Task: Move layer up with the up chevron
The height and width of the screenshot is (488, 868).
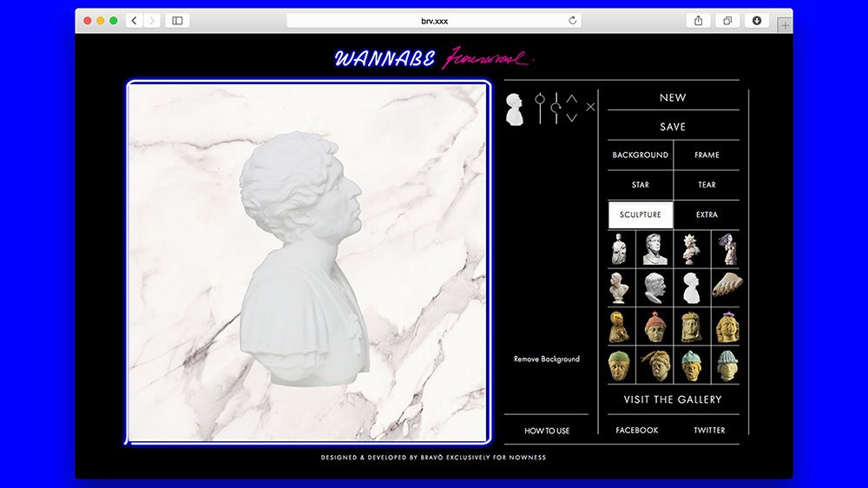Action: [571, 99]
